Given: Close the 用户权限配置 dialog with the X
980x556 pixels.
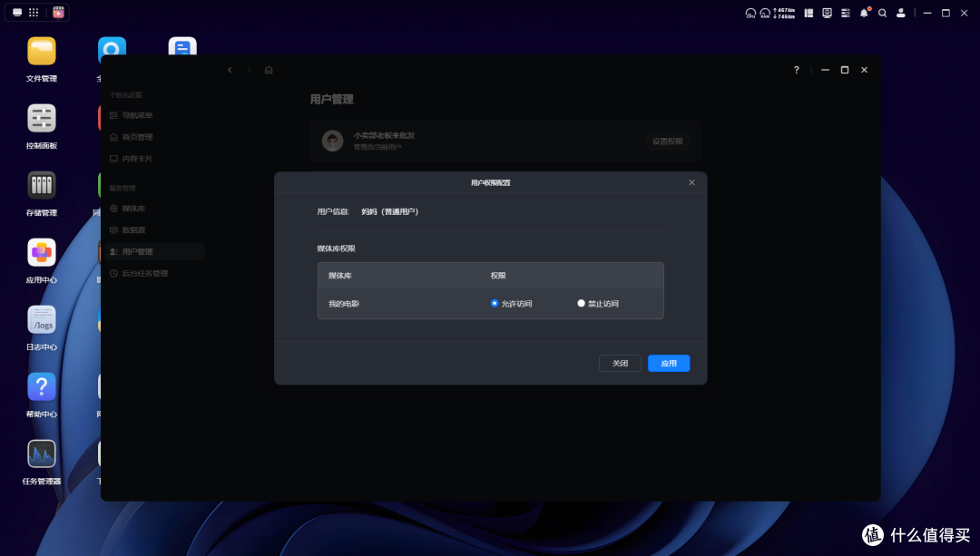Looking at the screenshot, I should tap(691, 182).
